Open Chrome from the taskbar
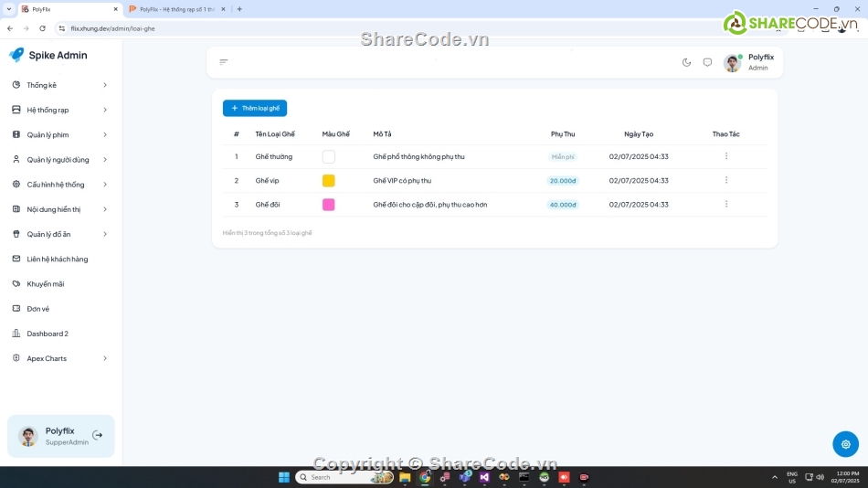868x488 pixels. [x=425, y=477]
